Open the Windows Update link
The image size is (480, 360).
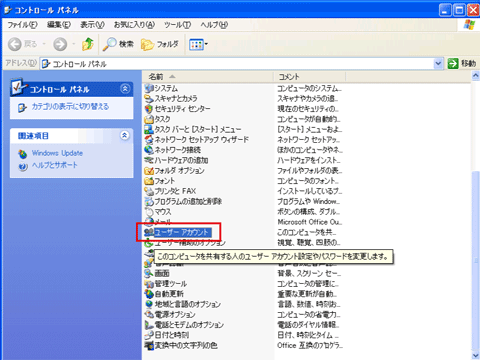point(57,153)
